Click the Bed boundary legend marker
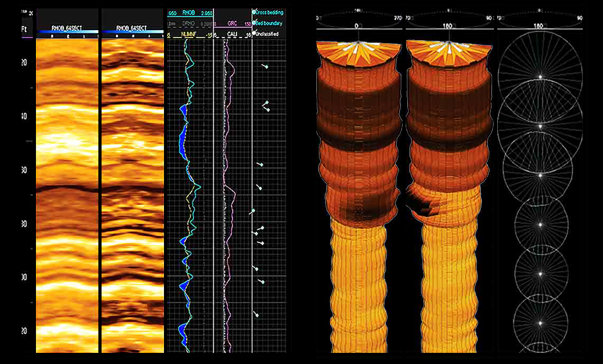Screen dimensions: 603x364 coord(254,23)
